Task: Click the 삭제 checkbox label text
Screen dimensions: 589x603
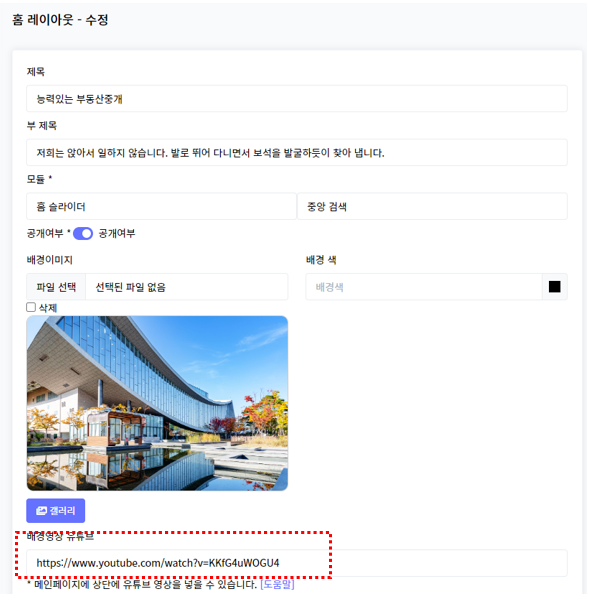Action: pos(48,308)
